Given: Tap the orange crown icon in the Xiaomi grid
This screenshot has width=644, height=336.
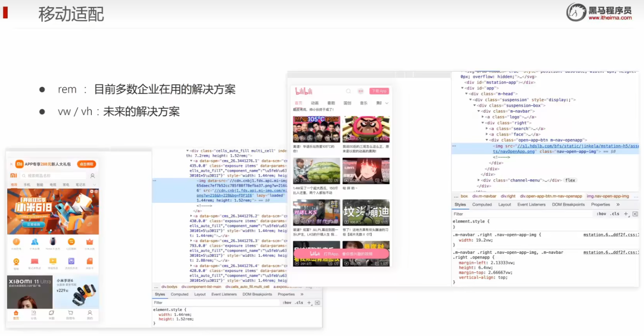Looking at the screenshot, I should coord(90,242).
